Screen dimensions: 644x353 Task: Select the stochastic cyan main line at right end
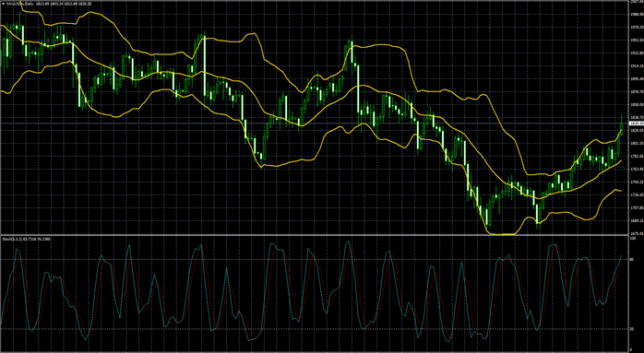point(621,256)
